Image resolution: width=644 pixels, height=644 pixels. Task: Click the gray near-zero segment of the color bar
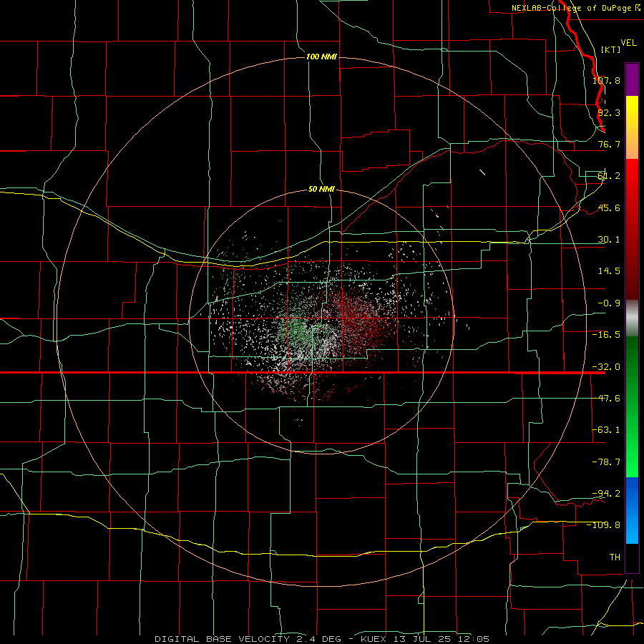tap(632, 318)
